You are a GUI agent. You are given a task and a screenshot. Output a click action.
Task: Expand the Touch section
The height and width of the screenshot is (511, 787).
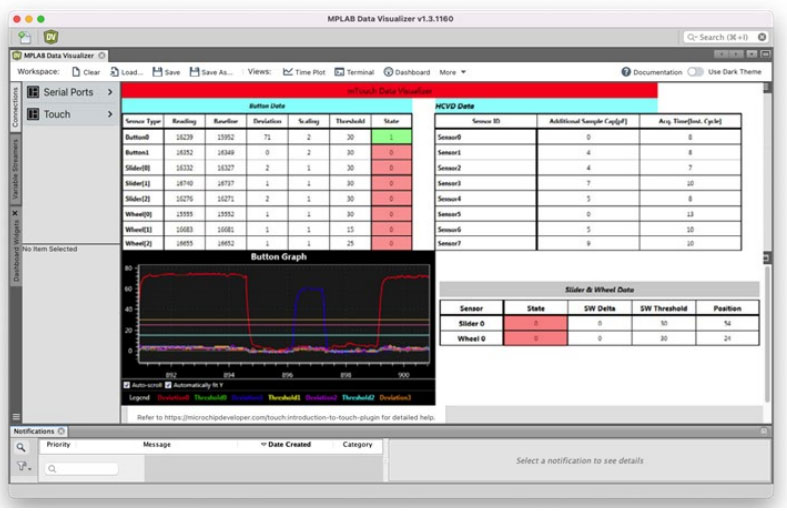110,114
